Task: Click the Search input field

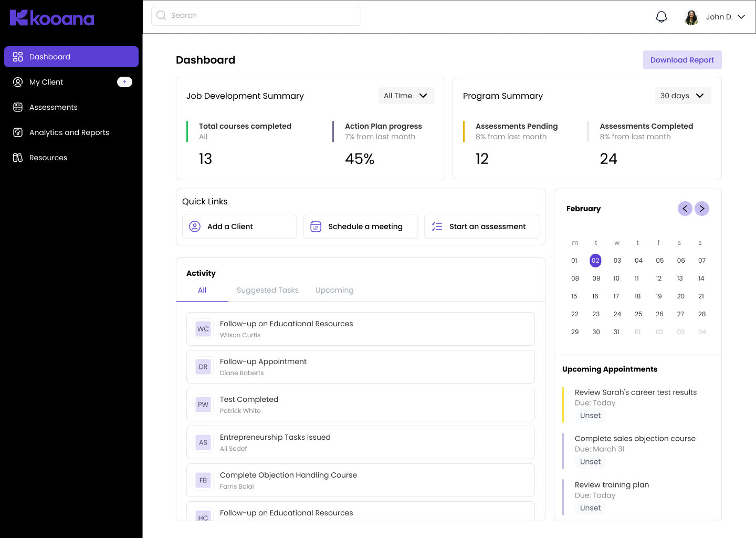Action: click(x=256, y=16)
